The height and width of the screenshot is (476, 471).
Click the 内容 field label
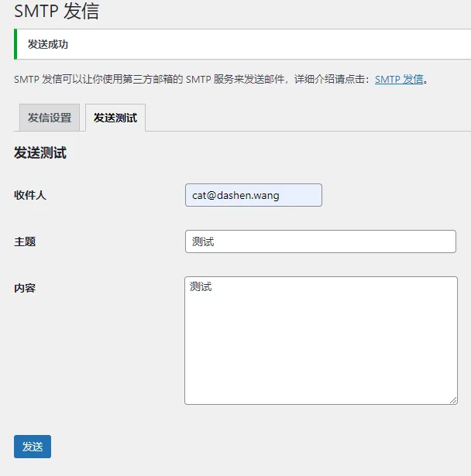click(25, 288)
